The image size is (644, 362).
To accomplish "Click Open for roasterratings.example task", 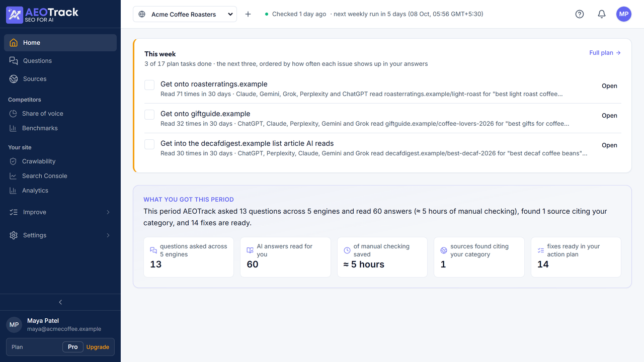I will coord(609,86).
